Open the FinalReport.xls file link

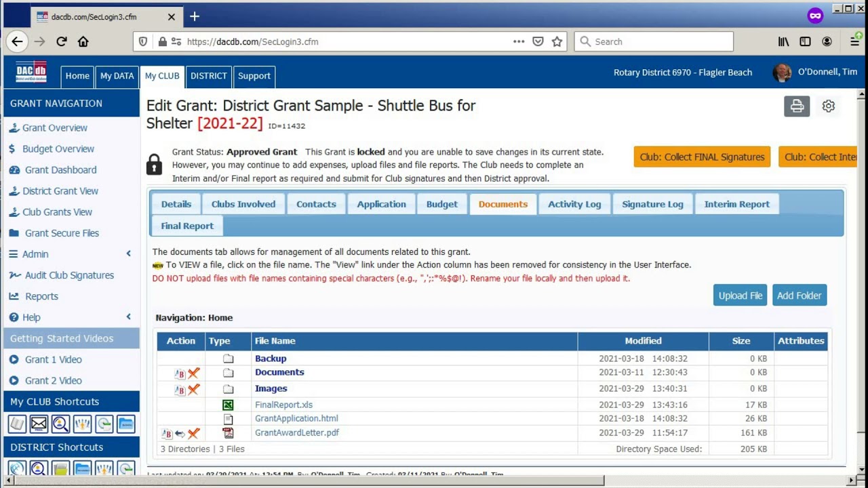point(283,405)
